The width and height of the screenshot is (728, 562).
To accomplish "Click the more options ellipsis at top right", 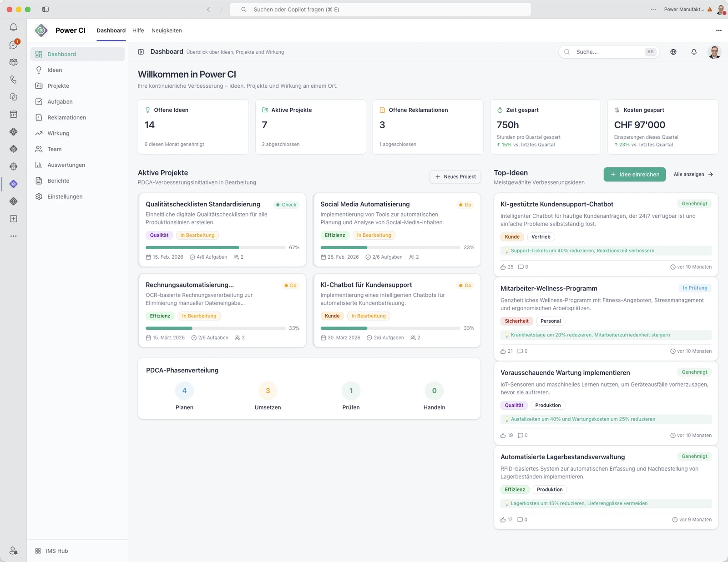I will tap(719, 30).
